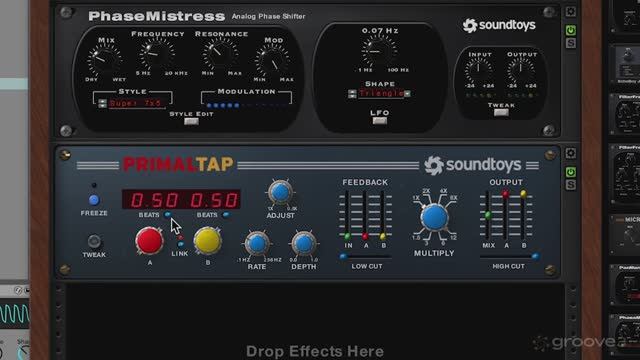Screen dimensions: 640x360
Task: Toggle PhaseMistress slot power button
Action: pyautogui.click(x=571, y=30)
